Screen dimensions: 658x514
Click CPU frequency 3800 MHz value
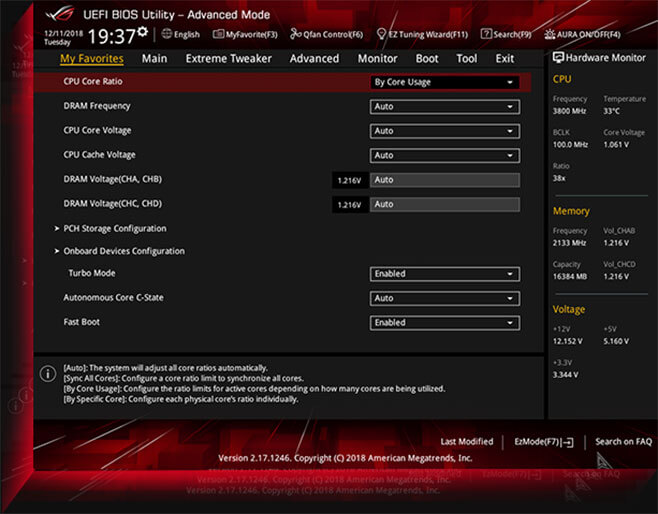(569, 111)
